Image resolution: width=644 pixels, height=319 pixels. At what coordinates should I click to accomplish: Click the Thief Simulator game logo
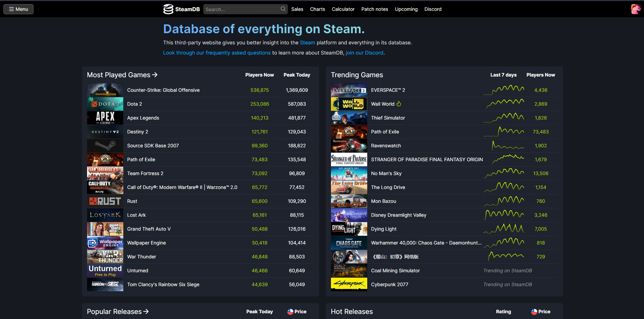coord(349,118)
